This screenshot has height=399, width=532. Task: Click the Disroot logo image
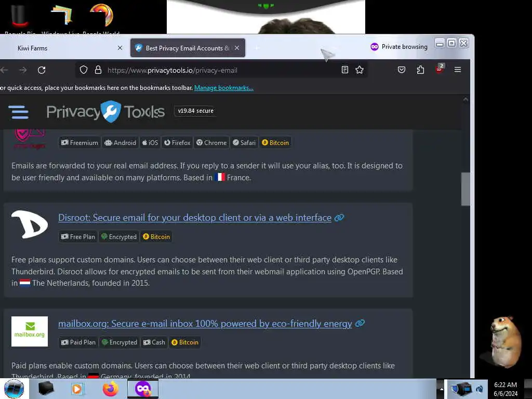point(30,224)
